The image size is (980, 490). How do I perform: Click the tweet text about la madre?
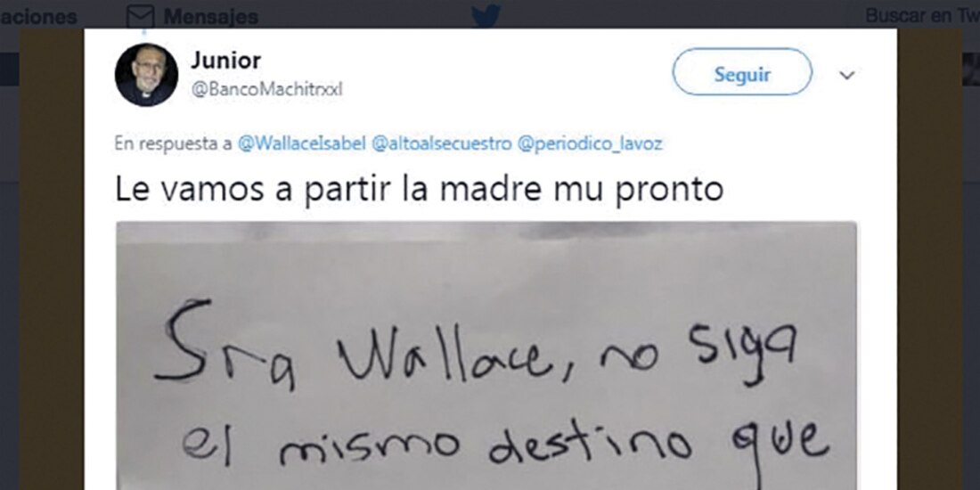[419, 189]
